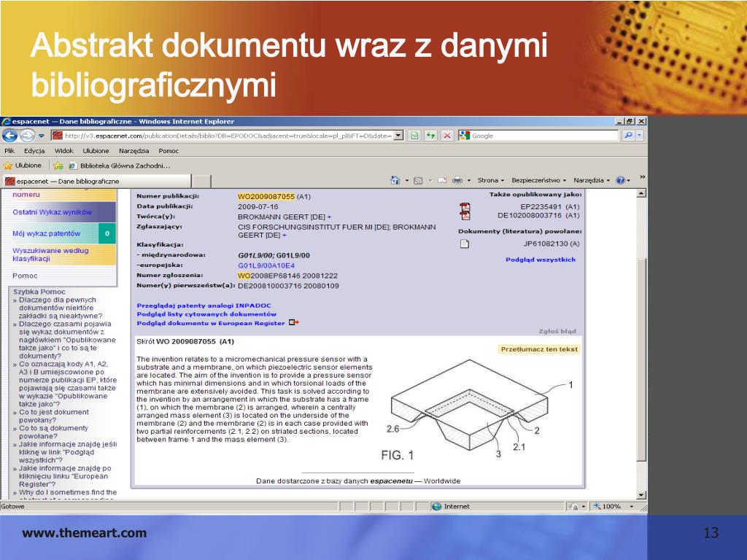Open Podgląd listy cytowanych dokumentów link
The image size is (747, 560).
point(206,314)
